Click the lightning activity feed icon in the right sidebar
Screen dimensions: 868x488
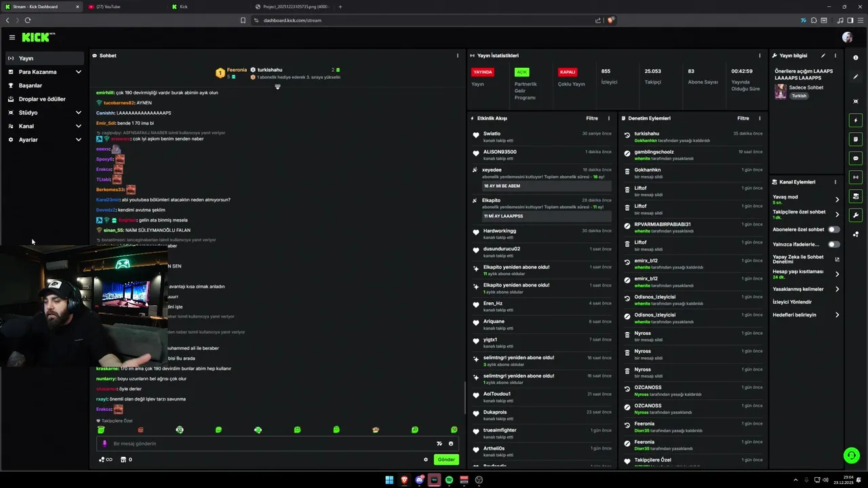click(856, 120)
